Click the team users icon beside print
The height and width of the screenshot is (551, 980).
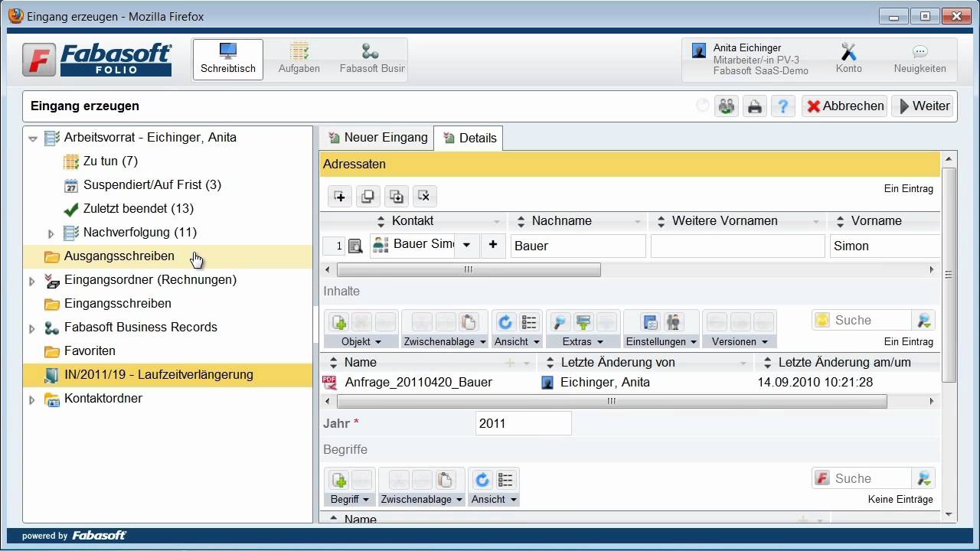[x=726, y=106]
